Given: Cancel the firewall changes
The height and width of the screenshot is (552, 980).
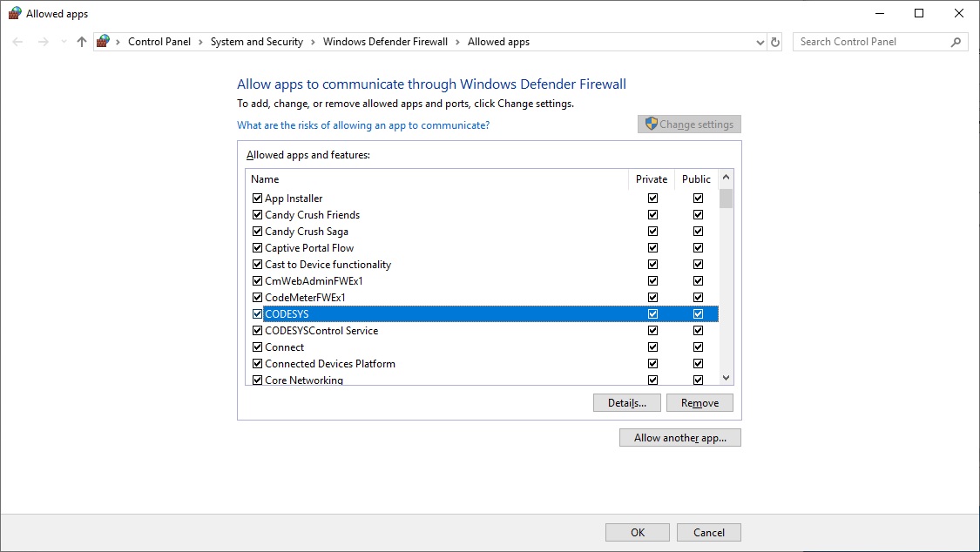Looking at the screenshot, I should tap(709, 533).
